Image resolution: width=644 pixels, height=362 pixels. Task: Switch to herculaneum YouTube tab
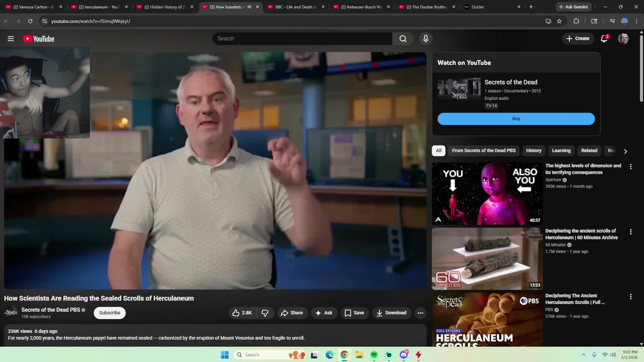(99, 7)
